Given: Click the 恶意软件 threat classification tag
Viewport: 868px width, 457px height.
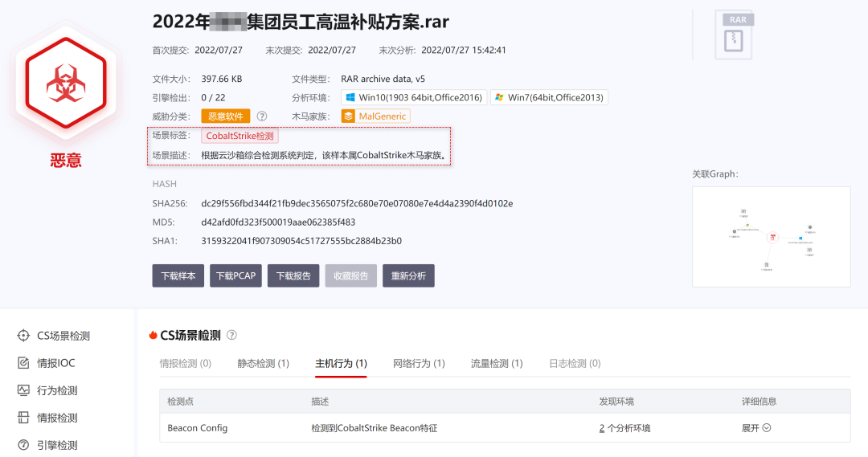Looking at the screenshot, I should 226,116.
